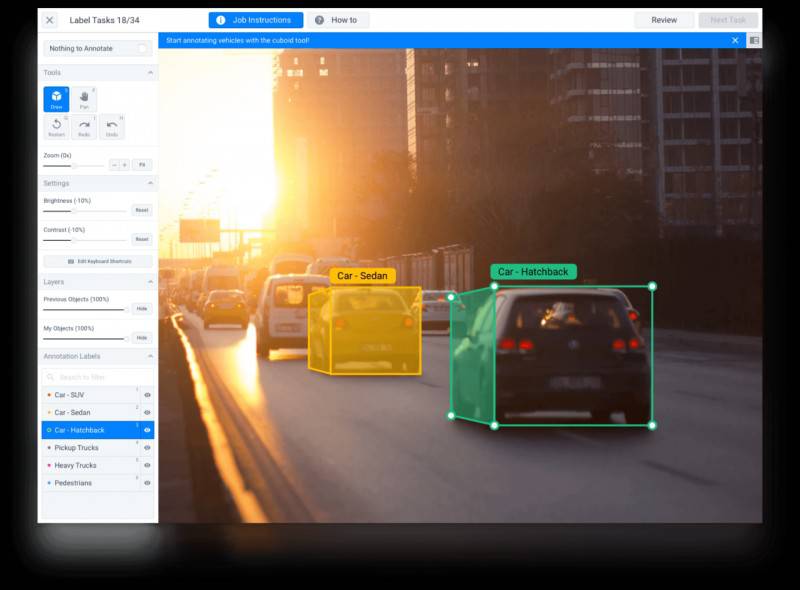Toggle visibility of Heavy Trucks label

click(x=147, y=465)
